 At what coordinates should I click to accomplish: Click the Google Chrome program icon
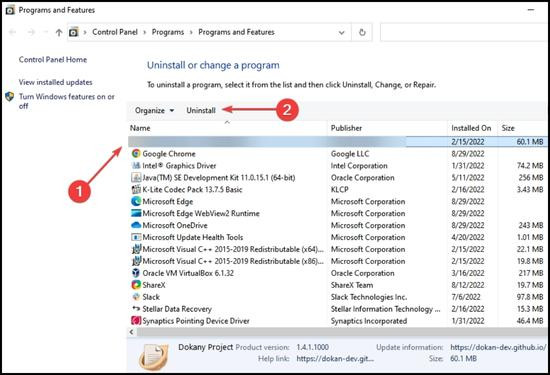(136, 153)
